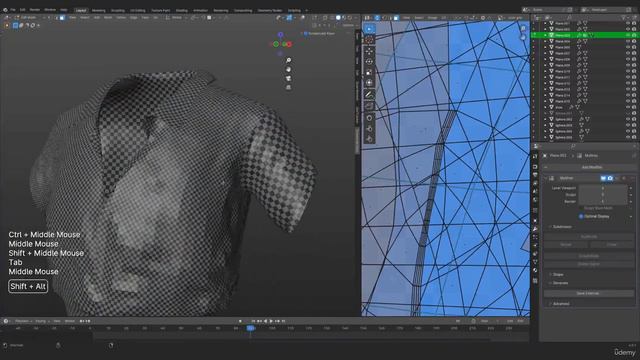Select the Pinch tool in UV editor toolbar
Image resolution: width=640 pixels, height=360 pixels.
pos(369,139)
